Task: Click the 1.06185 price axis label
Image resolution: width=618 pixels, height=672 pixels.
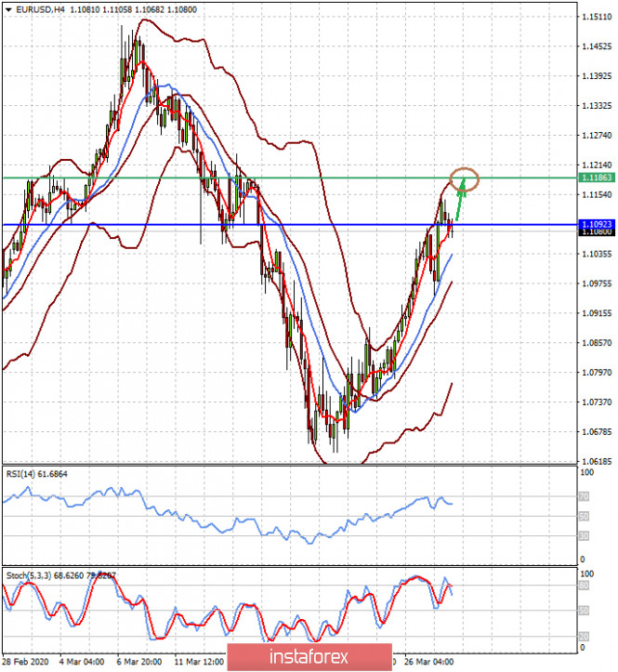Action: coord(595,461)
